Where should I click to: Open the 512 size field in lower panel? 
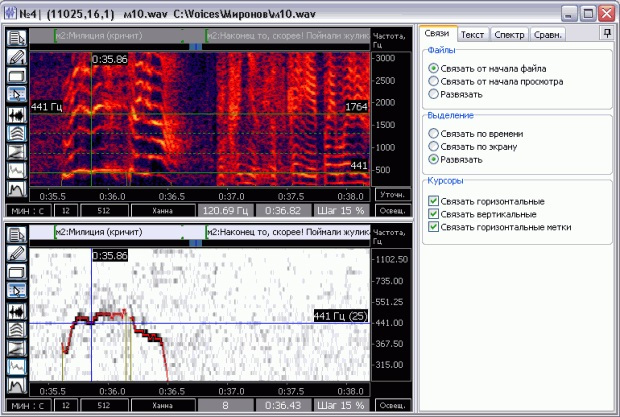point(103,406)
